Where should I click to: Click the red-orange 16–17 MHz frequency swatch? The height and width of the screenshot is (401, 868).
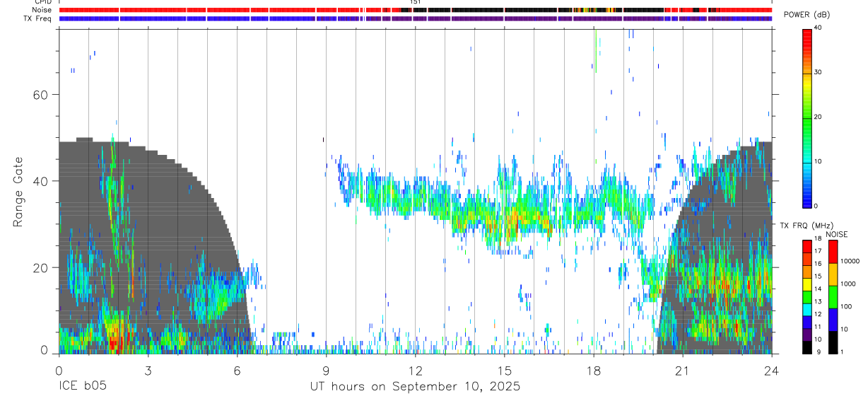point(807,259)
